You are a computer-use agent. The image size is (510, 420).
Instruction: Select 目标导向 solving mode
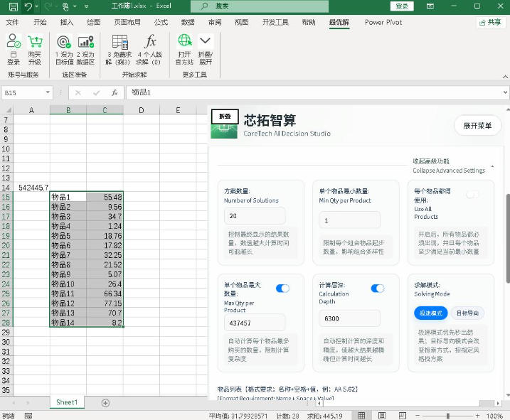467,313
